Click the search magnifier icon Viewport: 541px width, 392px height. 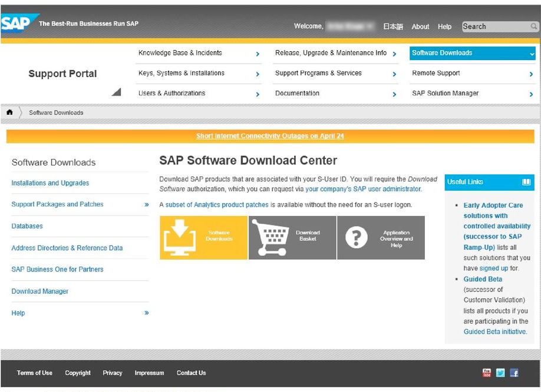534,26
